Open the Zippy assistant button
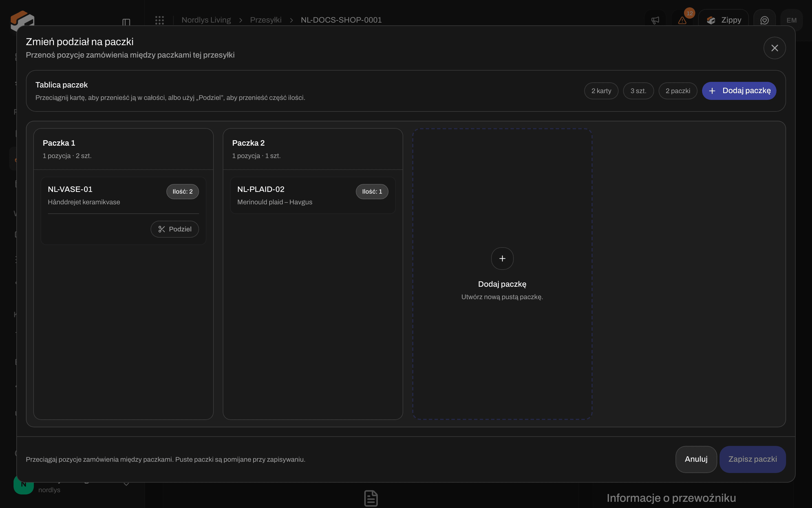Image resolution: width=812 pixels, height=508 pixels. 723,20
